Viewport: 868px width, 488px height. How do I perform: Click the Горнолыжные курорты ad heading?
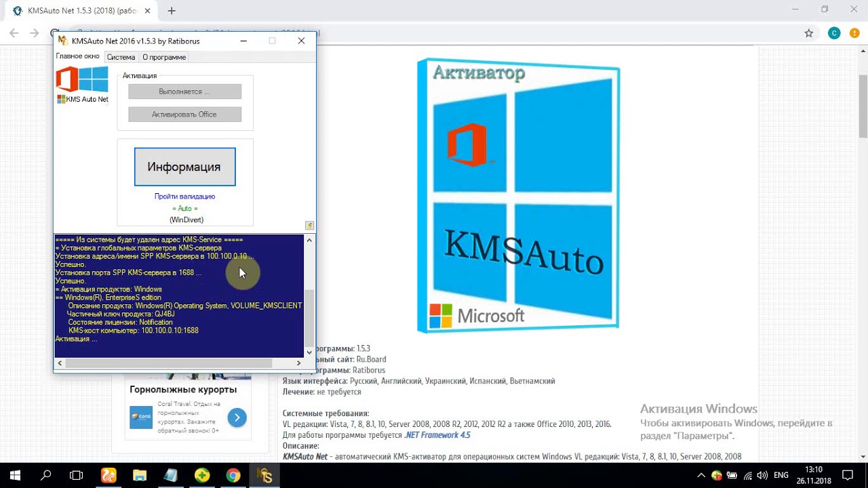tap(183, 390)
